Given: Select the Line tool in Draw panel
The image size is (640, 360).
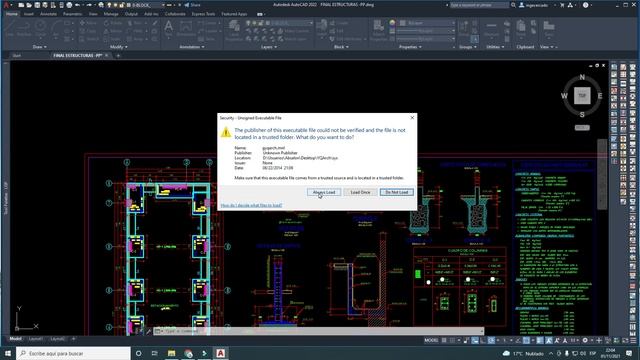Looking at the screenshot, I should tap(10, 28).
